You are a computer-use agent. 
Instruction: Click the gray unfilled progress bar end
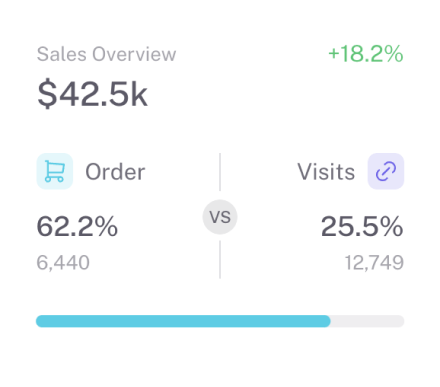point(367,321)
